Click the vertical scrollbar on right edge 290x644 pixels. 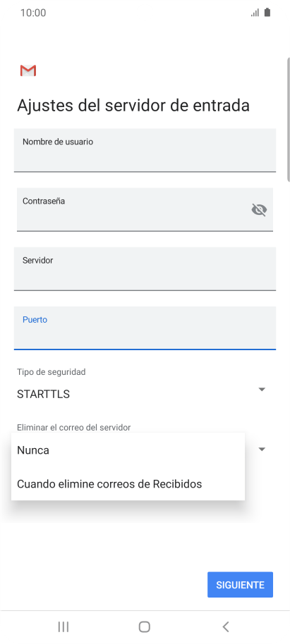(x=289, y=119)
